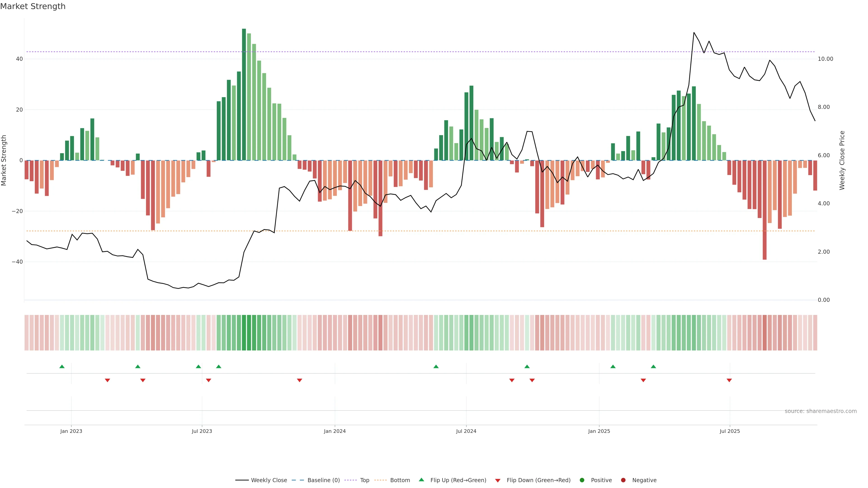Viewport: 868px width, 488px height.
Task: Click the Negative red circle legend icon
Action: 623,480
